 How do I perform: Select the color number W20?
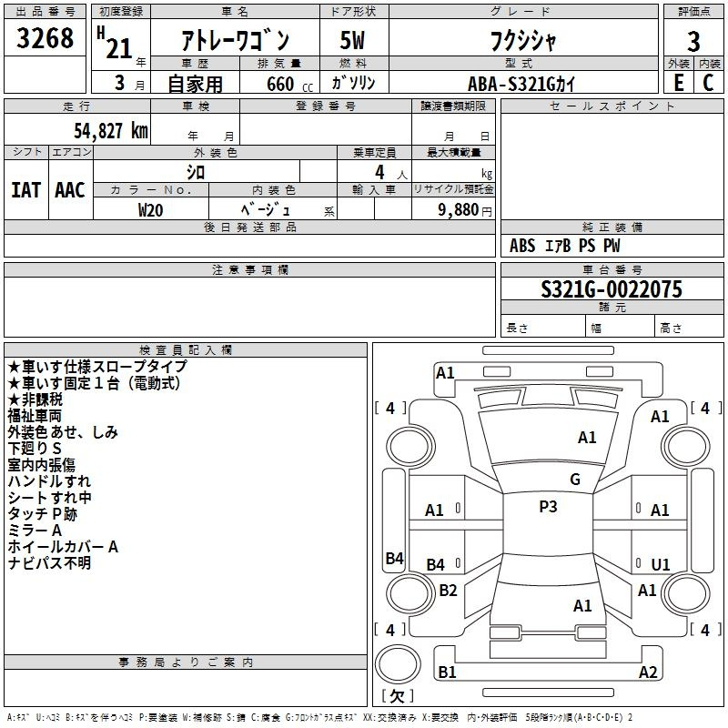tap(151, 209)
